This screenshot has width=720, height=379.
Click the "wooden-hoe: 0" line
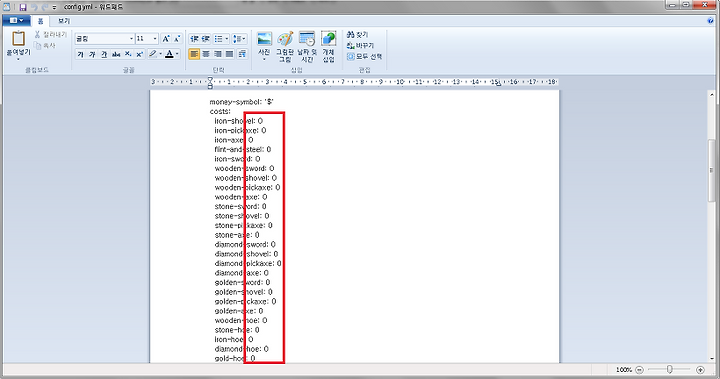pos(241,320)
